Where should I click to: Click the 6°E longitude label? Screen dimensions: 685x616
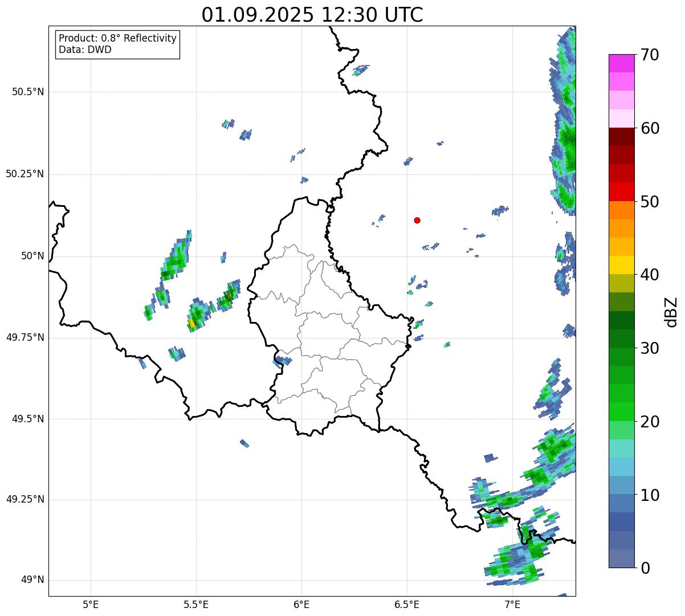coord(301,604)
